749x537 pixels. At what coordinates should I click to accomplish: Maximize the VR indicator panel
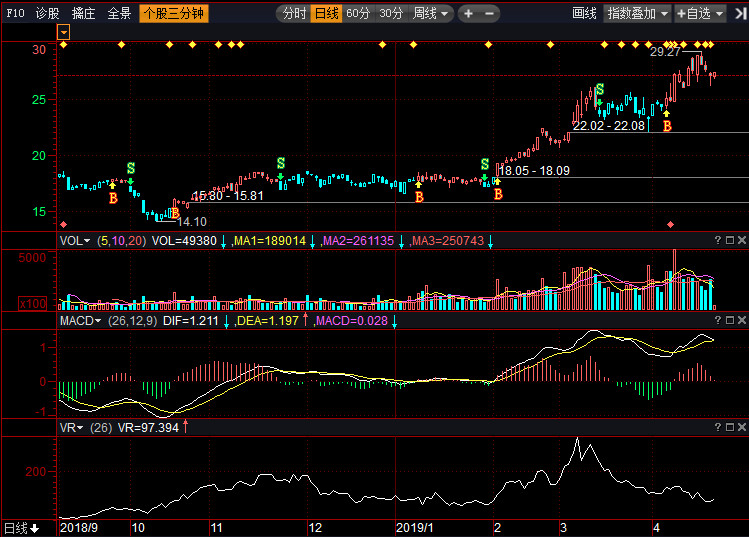click(x=729, y=427)
